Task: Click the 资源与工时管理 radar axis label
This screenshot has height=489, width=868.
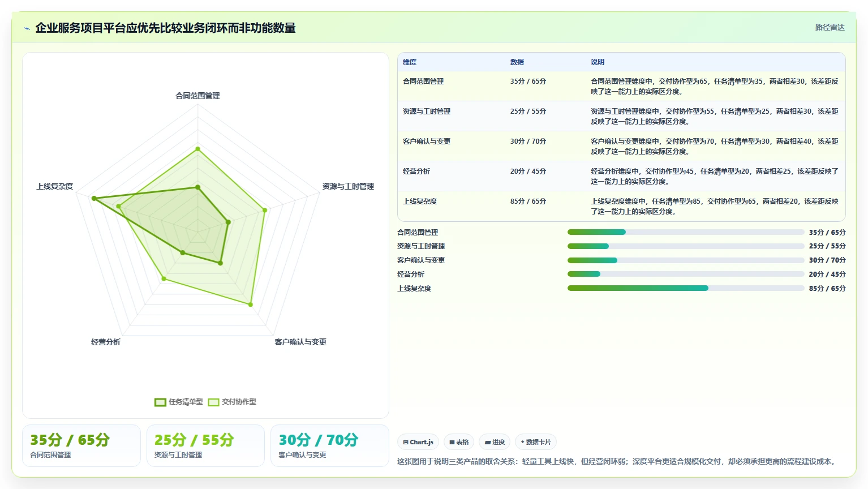Action: tap(348, 186)
